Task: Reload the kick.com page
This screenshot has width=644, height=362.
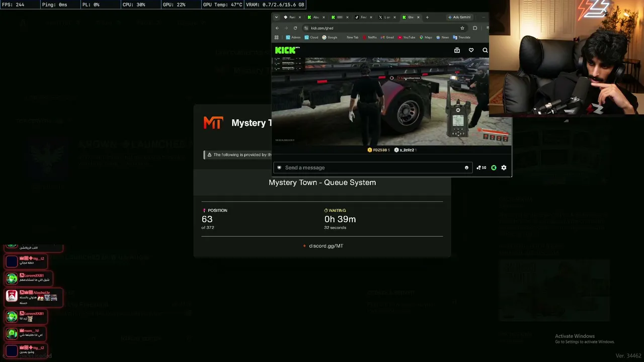Action: pyautogui.click(x=295, y=28)
